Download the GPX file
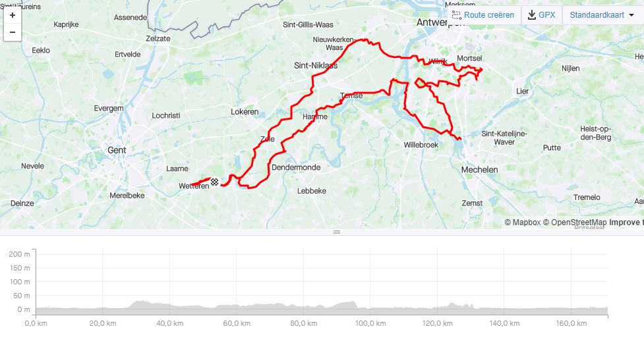Image resolution: width=644 pixels, height=339 pixels. (x=541, y=15)
